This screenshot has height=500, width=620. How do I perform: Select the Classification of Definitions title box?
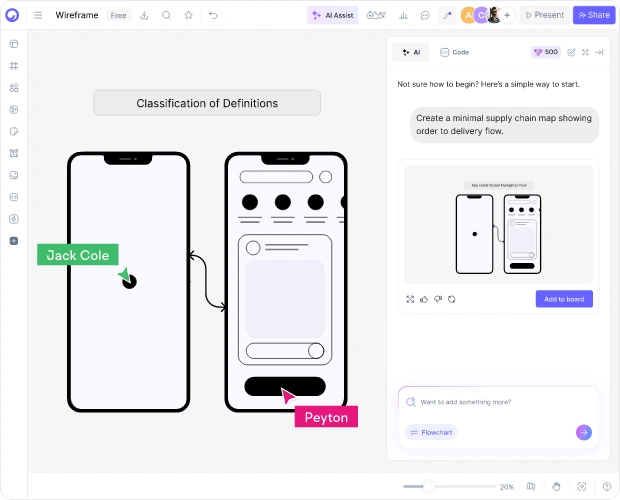point(207,103)
